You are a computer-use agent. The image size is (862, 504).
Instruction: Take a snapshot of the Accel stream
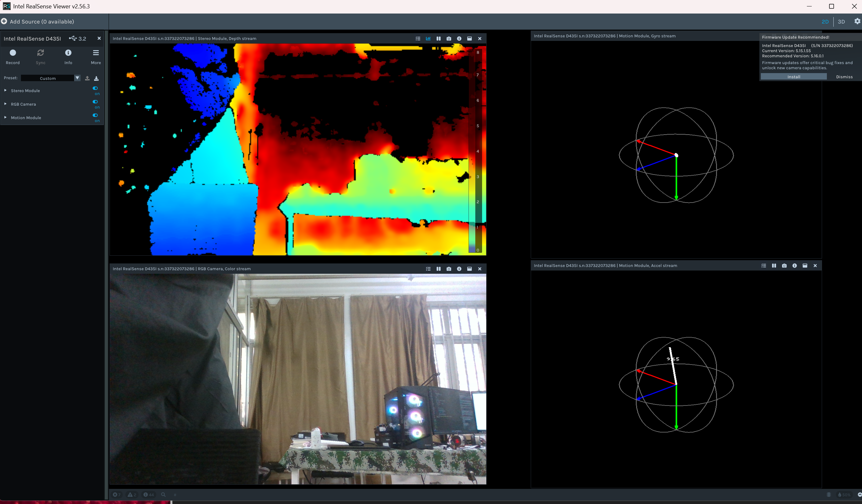[784, 266]
